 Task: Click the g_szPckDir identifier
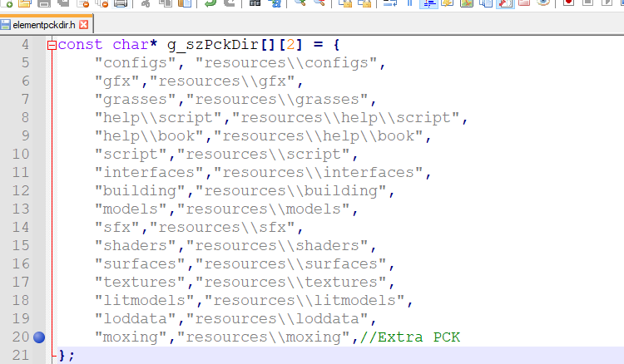(213, 45)
